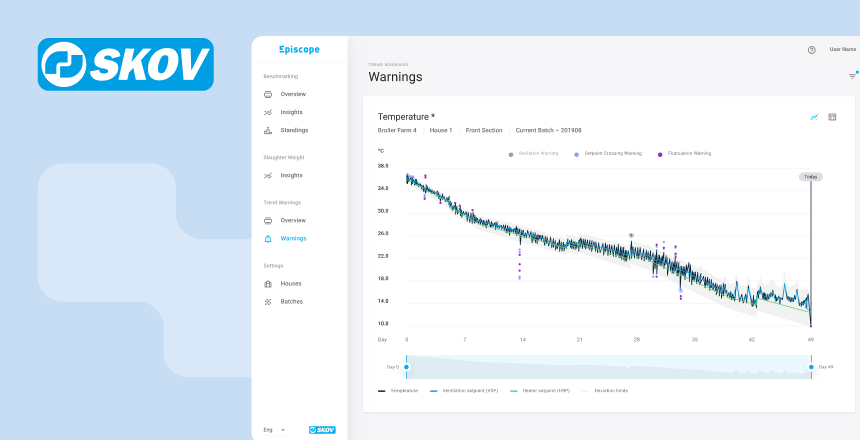Open the Eng language dropdown
The width and height of the screenshot is (860, 440).
pos(274,430)
